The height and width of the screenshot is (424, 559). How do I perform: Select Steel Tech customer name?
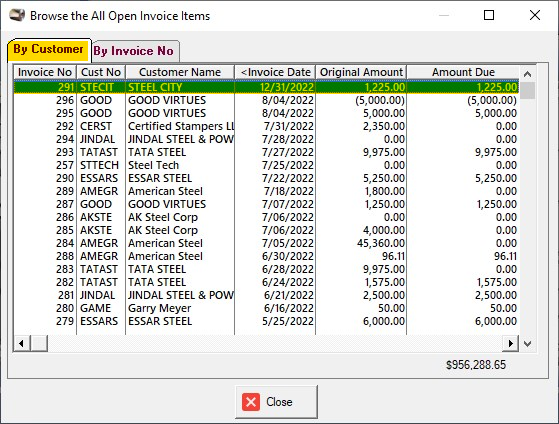tap(153, 165)
